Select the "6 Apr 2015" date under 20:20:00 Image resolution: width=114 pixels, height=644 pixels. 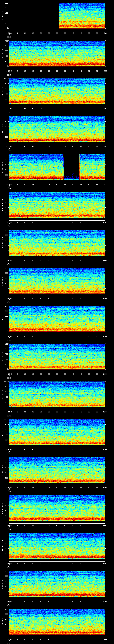tap(9, 642)
